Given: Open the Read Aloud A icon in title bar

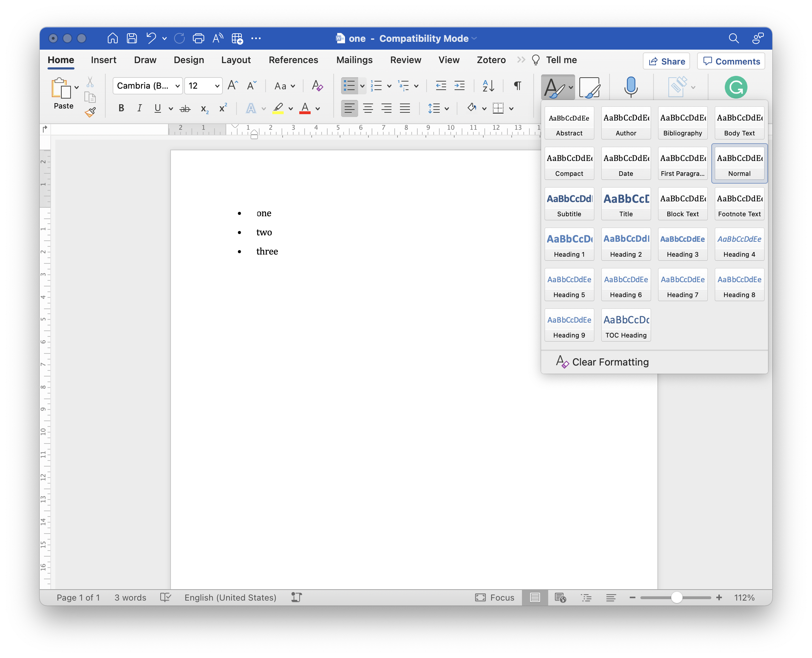Looking at the screenshot, I should point(218,38).
